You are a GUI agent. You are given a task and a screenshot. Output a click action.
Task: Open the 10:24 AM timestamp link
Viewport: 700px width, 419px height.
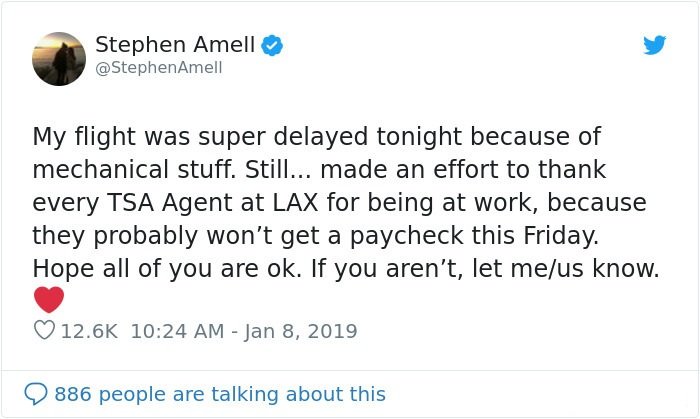point(177,331)
